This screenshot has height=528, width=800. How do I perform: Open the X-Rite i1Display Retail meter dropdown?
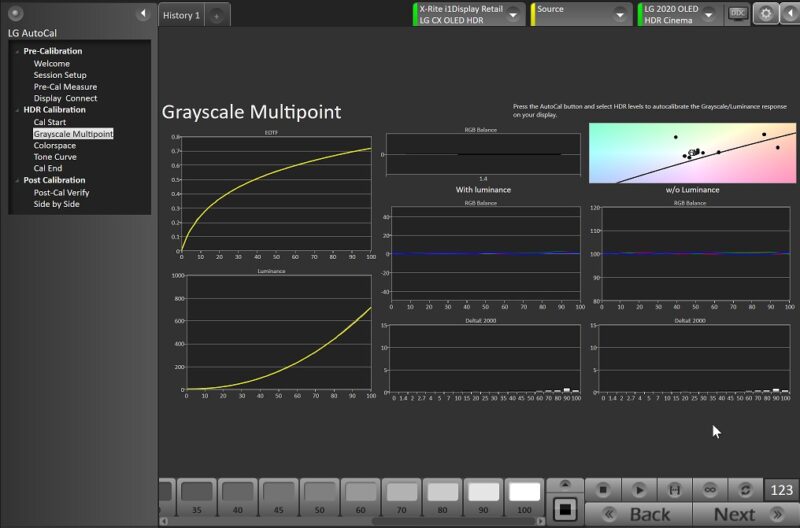point(513,15)
